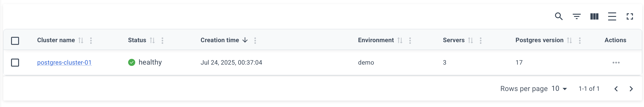This screenshot has width=644, height=107.
Task: Go to previous page arrow
Action: pos(616,89)
